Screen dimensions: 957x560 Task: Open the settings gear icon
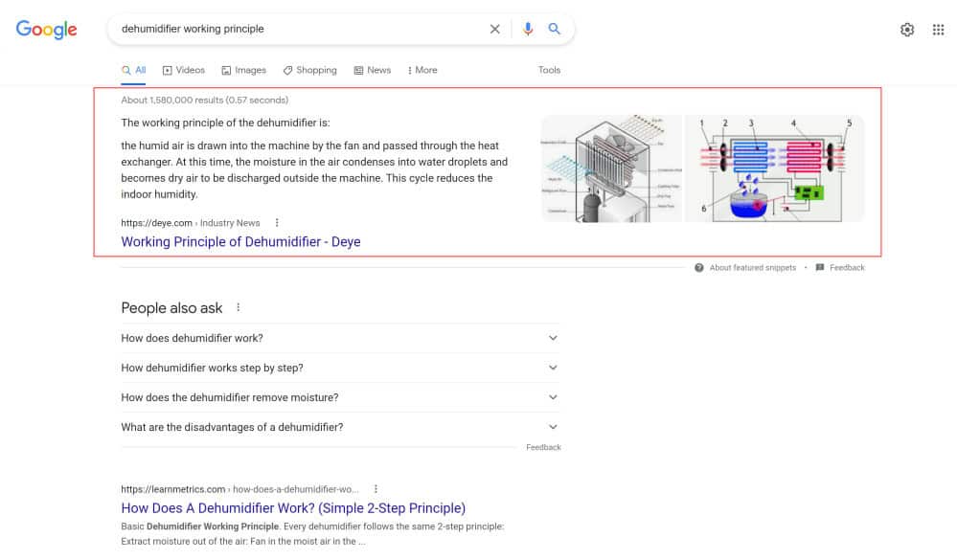click(x=907, y=30)
